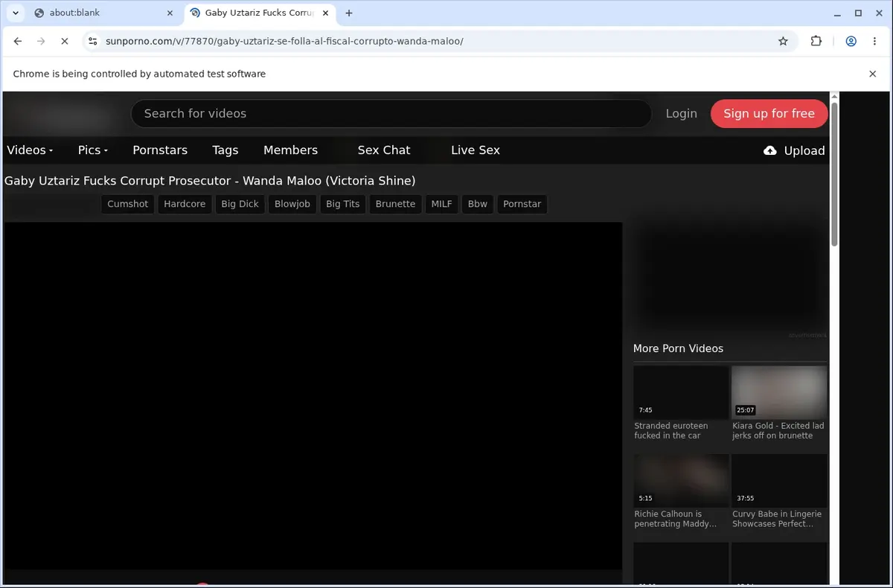The image size is (893, 588).
Task: Click the forward navigation arrow
Action: (x=41, y=41)
